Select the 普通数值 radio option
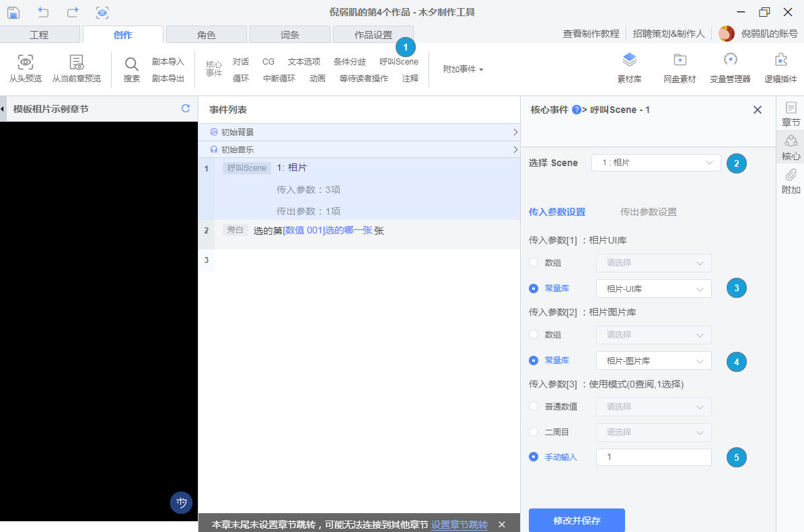This screenshot has height=532, width=804. tap(534, 406)
